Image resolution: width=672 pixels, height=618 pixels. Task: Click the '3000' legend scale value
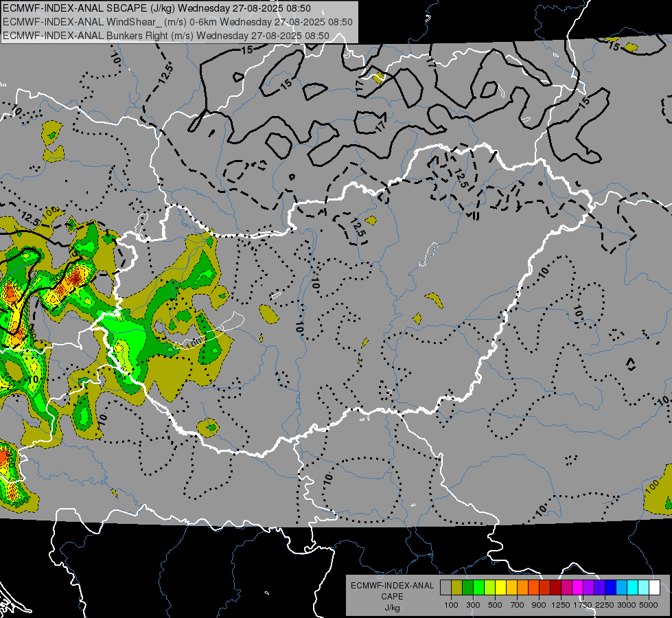pyautogui.click(x=627, y=605)
